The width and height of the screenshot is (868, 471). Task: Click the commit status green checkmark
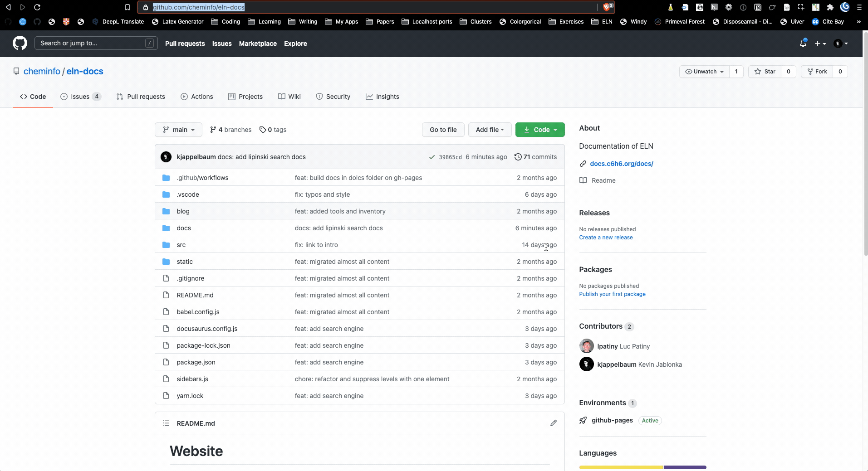pyautogui.click(x=432, y=157)
